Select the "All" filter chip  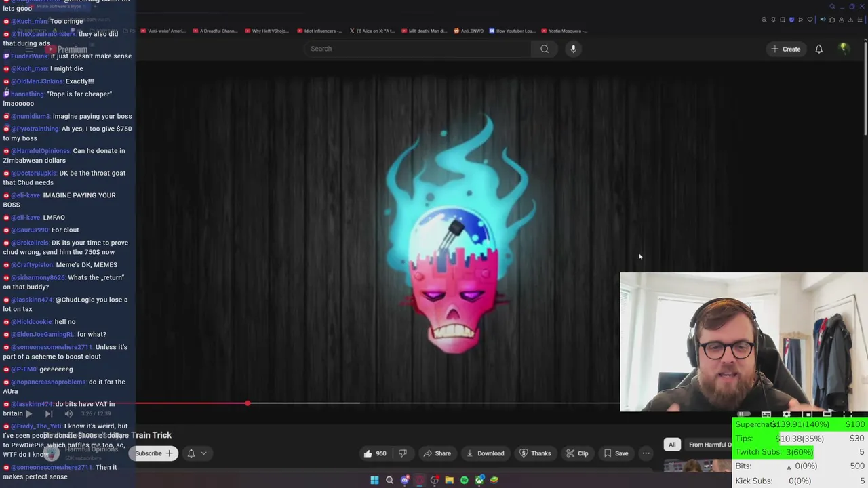tap(672, 445)
